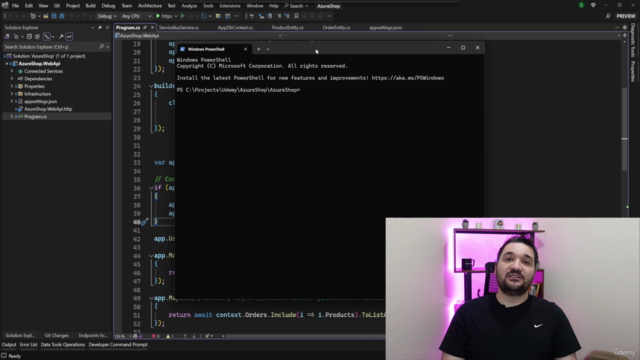640x360 pixels.
Task: Open new PowerShell tab with plus icon
Action: 258,49
